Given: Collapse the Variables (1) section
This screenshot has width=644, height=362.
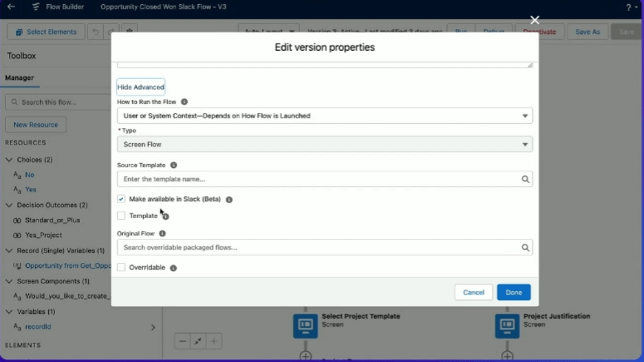Looking at the screenshot, I should [9, 312].
